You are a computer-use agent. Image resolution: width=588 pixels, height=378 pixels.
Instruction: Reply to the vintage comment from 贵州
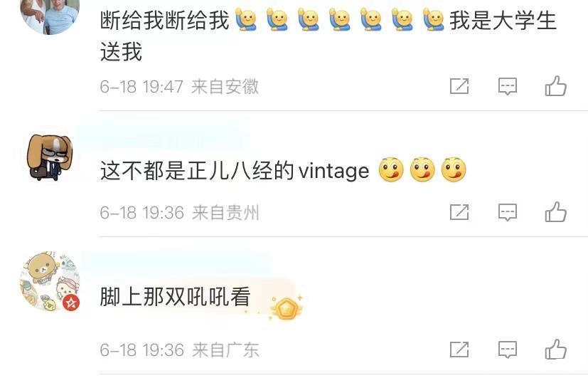[x=508, y=212]
